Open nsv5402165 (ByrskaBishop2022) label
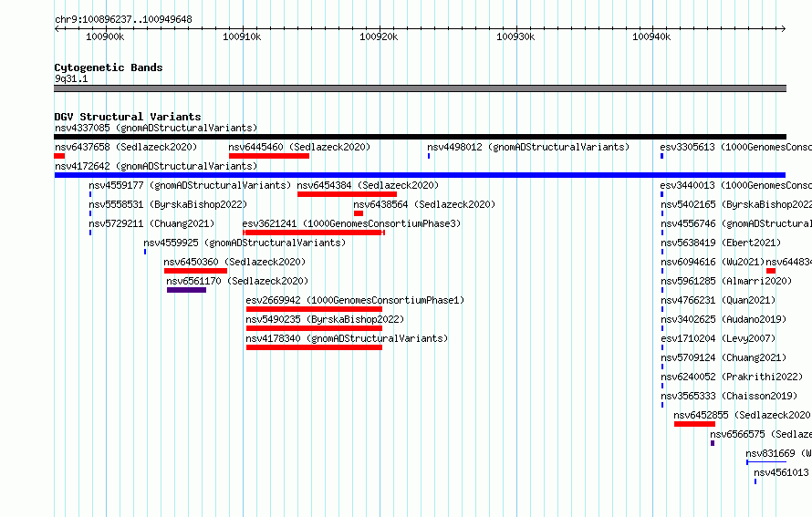Image resolution: width=812 pixels, height=517 pixels. (x=736, y=204)
